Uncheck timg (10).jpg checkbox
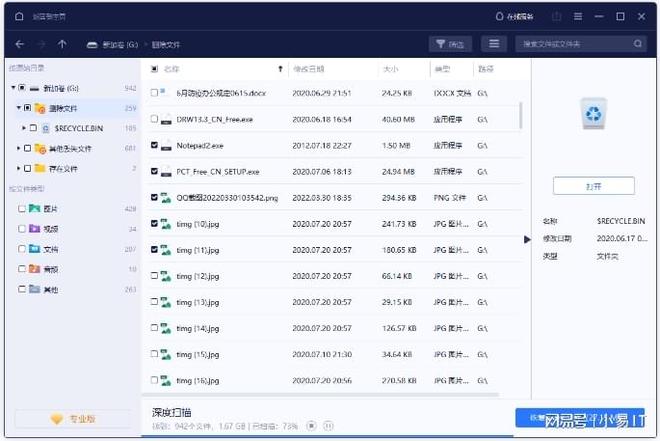The width and height of the screenshot is (660, 441). point(154,223)
